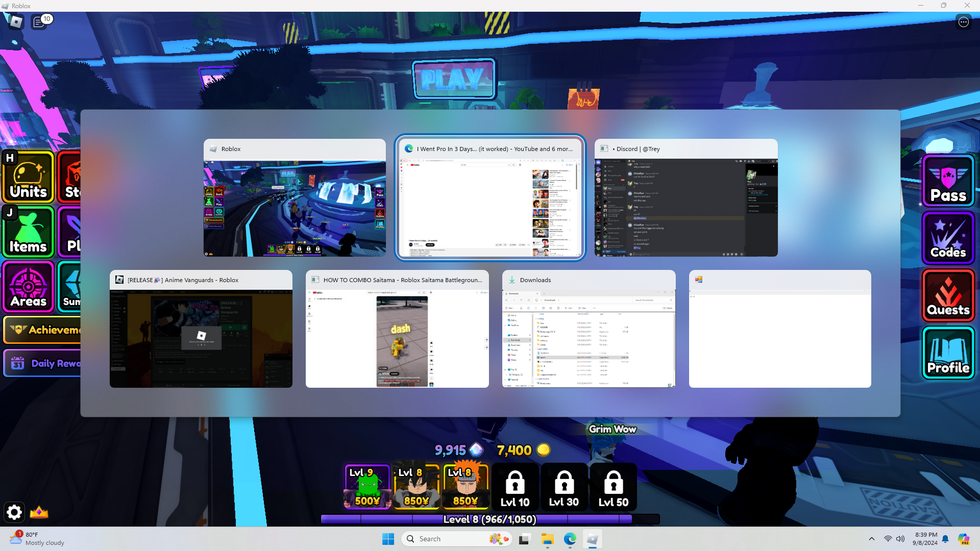Viewport: 980px width, 551px height.
Task: Open the Pass button on right
Action: point(948,181)
